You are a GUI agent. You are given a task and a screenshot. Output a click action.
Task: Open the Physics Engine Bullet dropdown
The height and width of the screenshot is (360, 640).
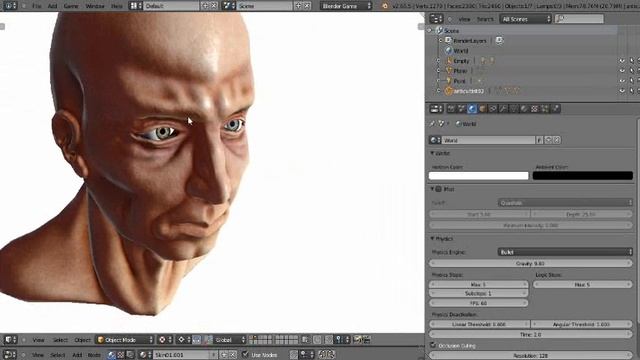tap(565, 252)
